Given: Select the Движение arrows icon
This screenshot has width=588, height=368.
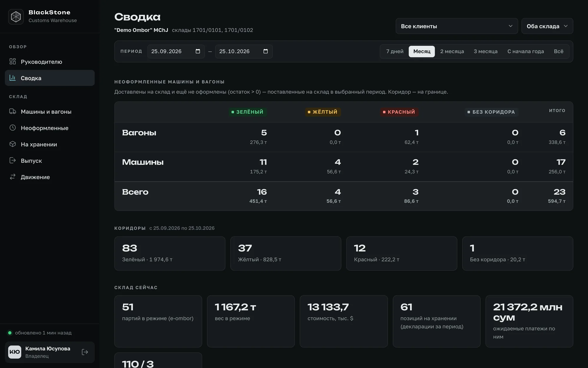Looking at the screenshot, I should pyautogui.click(x=13, y=177).
